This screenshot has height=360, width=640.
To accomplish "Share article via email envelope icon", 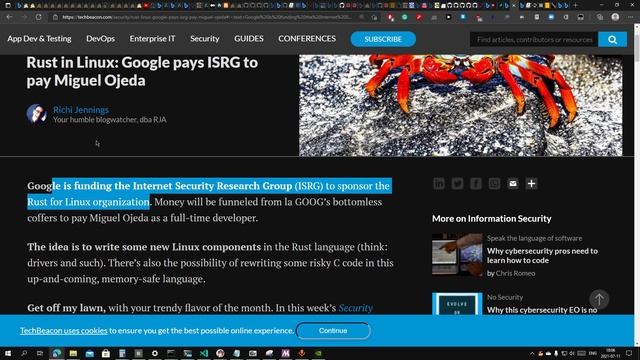I will 513,184.
